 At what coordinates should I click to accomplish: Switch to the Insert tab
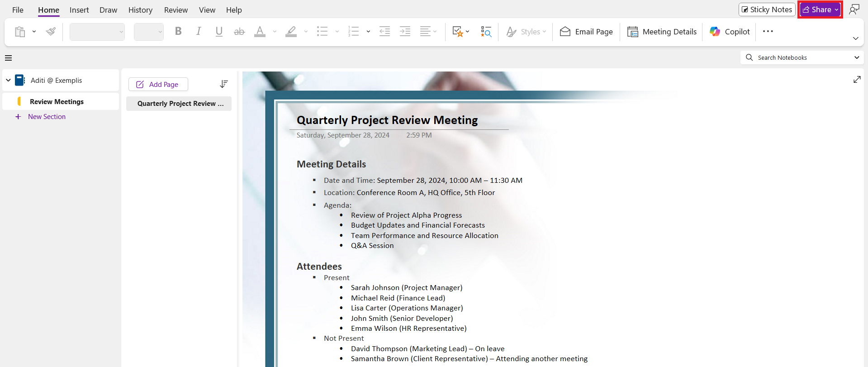click(79, 10)
